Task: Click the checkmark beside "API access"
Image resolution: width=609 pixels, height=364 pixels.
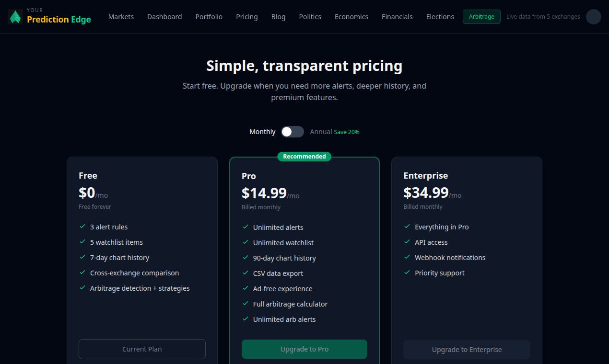Action: [x=407, y=242]
